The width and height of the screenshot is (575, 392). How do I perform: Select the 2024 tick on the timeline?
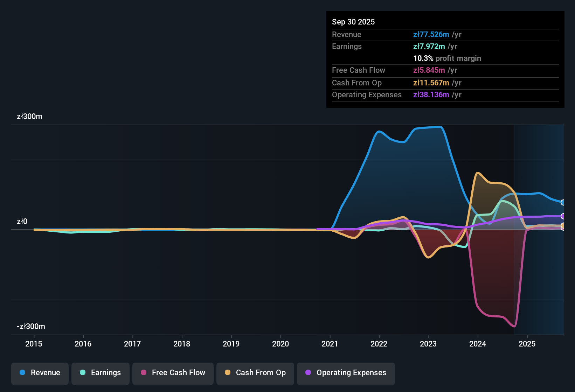(x=478, y=344)
